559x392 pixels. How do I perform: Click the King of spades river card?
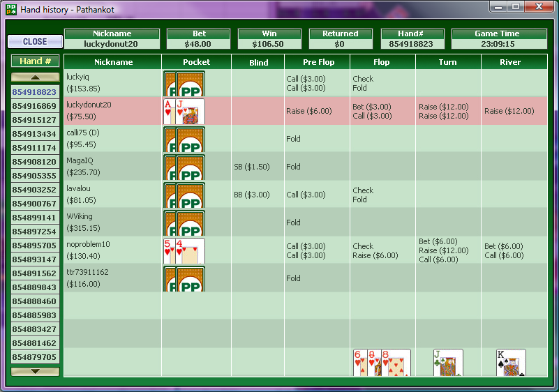click(x=511, y=363)
